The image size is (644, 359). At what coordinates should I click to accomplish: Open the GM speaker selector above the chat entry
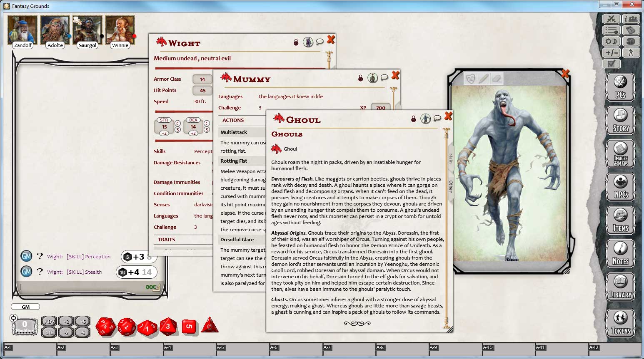coord(25,307)
